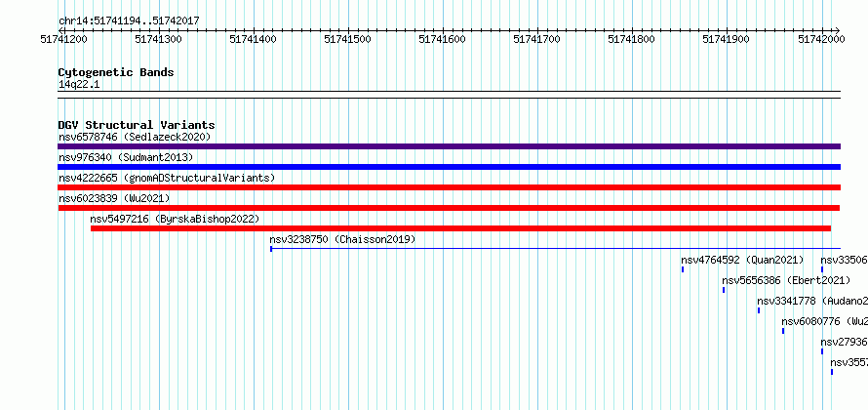This screenshot has height=410, width=868.
Task: Click the truncated nsv3557 label
Action: [849, 362]
